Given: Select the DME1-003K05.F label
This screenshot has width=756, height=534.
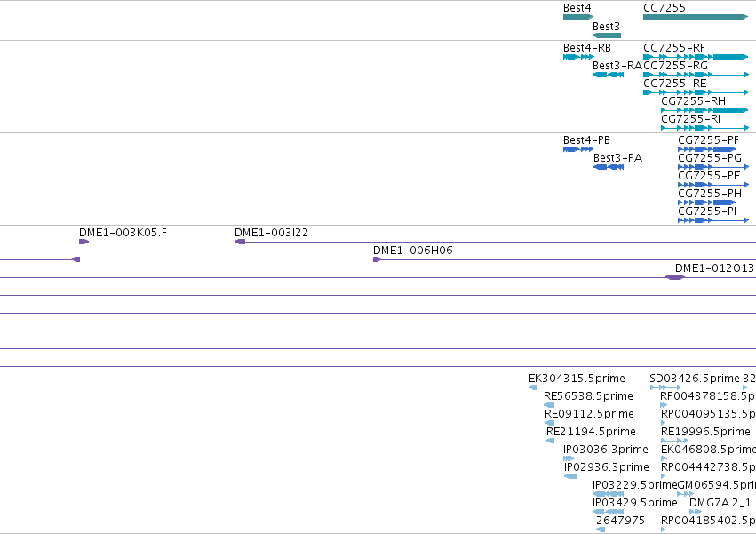Looking at the screenshot, I should coord(123,233).
